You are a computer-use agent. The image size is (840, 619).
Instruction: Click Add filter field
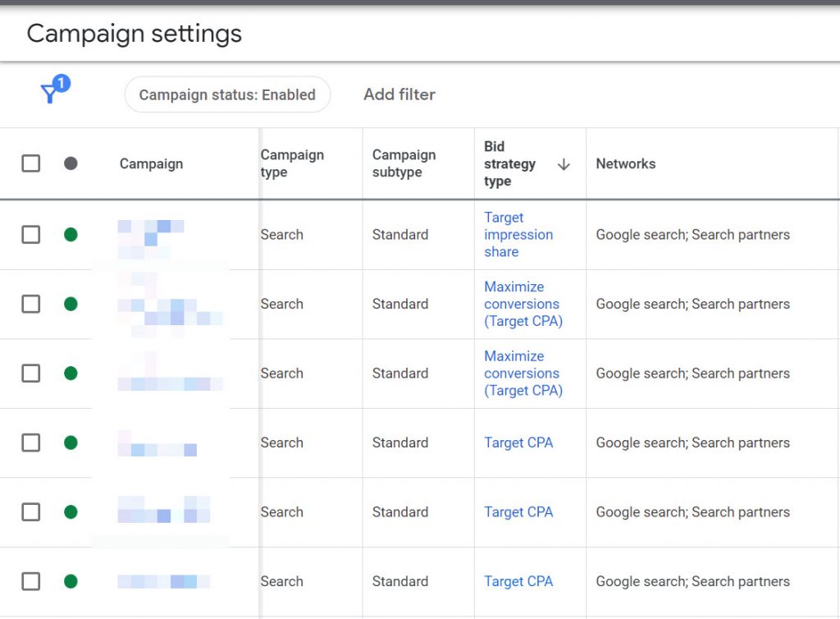pos(399,94)
